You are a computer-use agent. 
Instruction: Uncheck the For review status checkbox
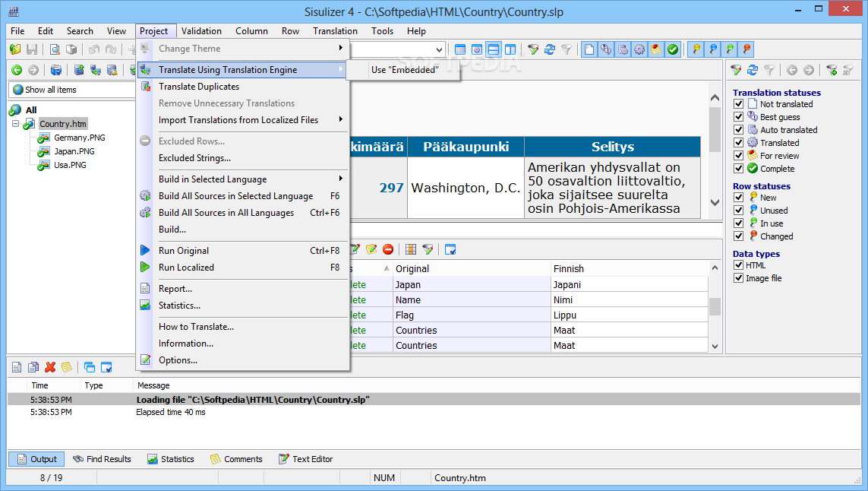pyautogui.click(x=738, y=155)
